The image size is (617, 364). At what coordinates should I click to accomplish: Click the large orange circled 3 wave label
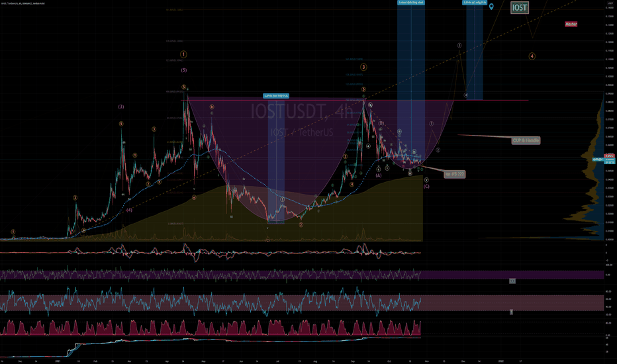coord(363,68)
